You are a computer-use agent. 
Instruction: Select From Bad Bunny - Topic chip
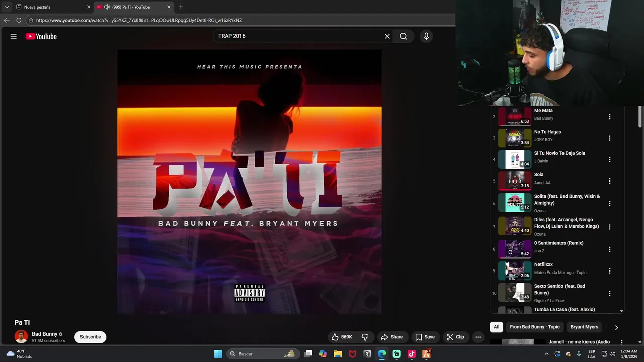[x=534, y=327]
